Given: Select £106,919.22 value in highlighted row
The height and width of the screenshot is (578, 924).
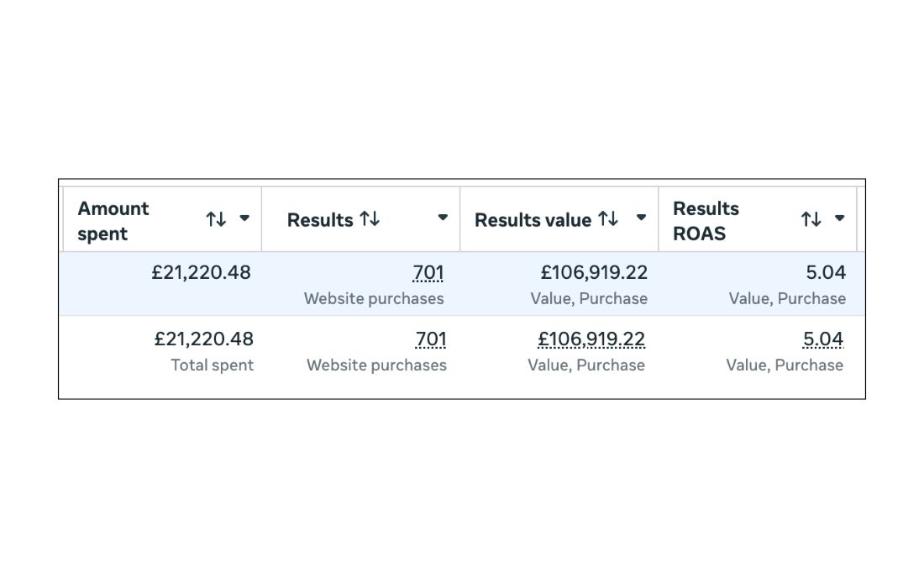Looking at the screenshot, I should coord(594,273).
